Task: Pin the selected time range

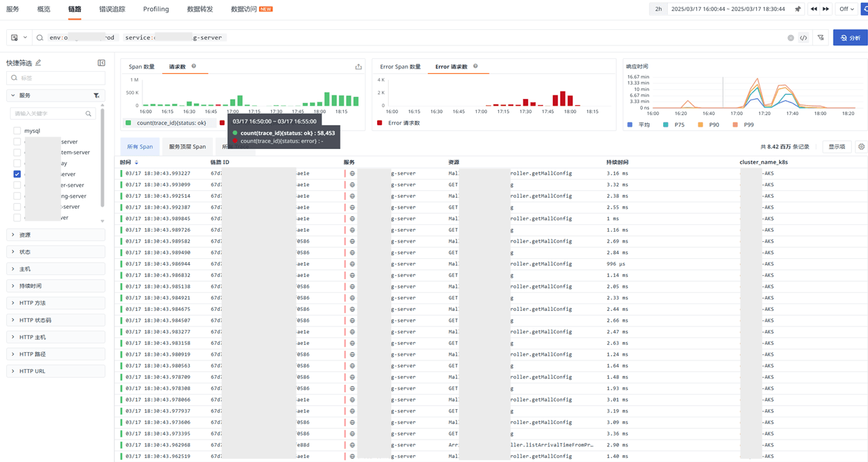Action: [x=797, y=9]
